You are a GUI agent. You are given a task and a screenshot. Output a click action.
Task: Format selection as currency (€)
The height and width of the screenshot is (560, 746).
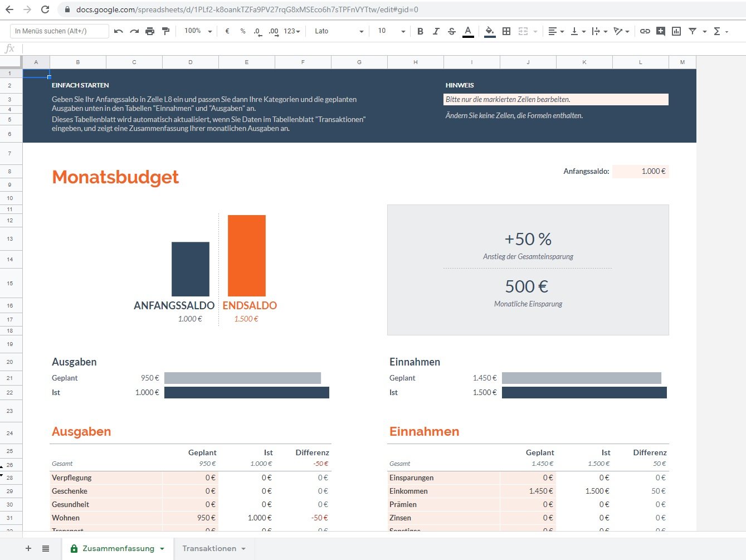click(227, 31)
